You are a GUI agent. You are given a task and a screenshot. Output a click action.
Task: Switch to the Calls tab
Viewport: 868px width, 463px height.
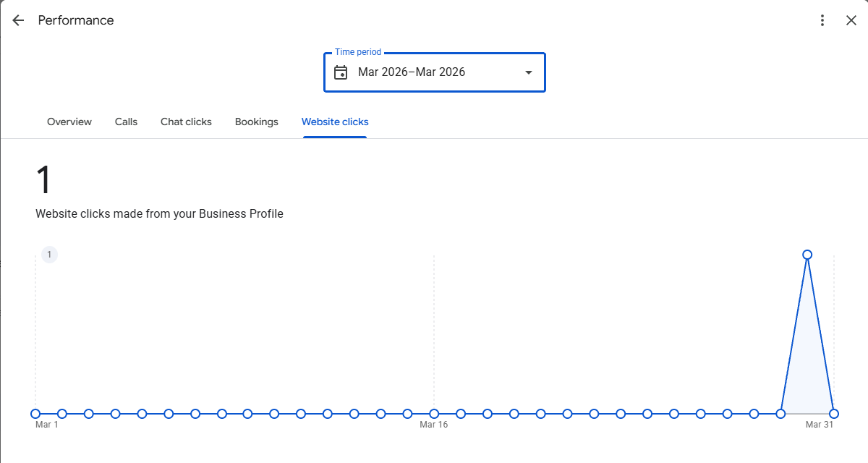pyautogui.click(x=126, y=122)
